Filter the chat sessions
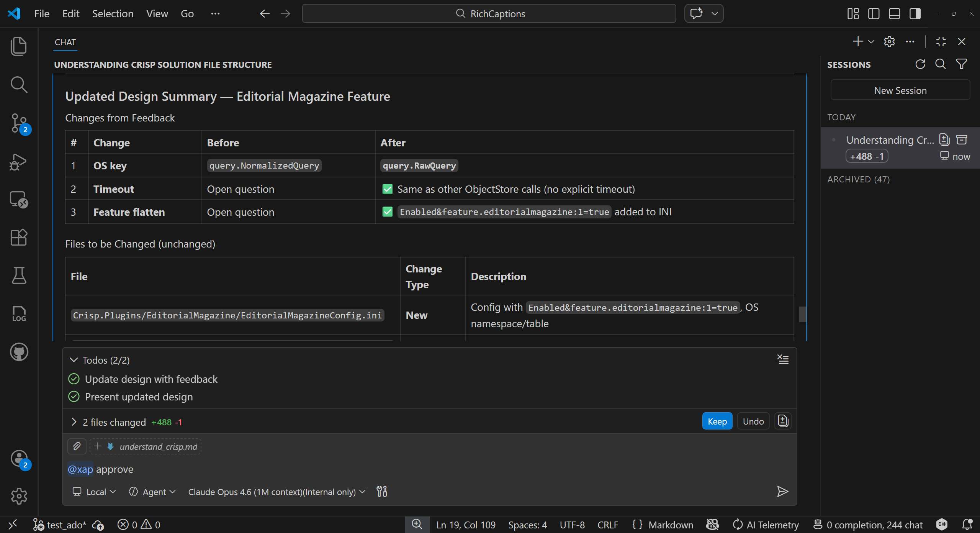Image resolution: width=980 pixels, height=533 pixels. coord(962,64)
